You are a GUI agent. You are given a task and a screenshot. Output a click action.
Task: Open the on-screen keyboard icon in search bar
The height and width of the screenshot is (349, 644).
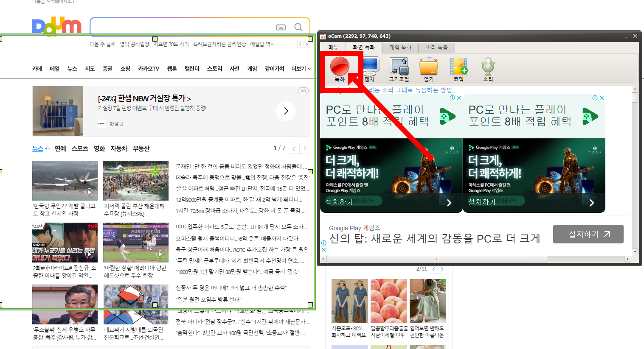281,27
